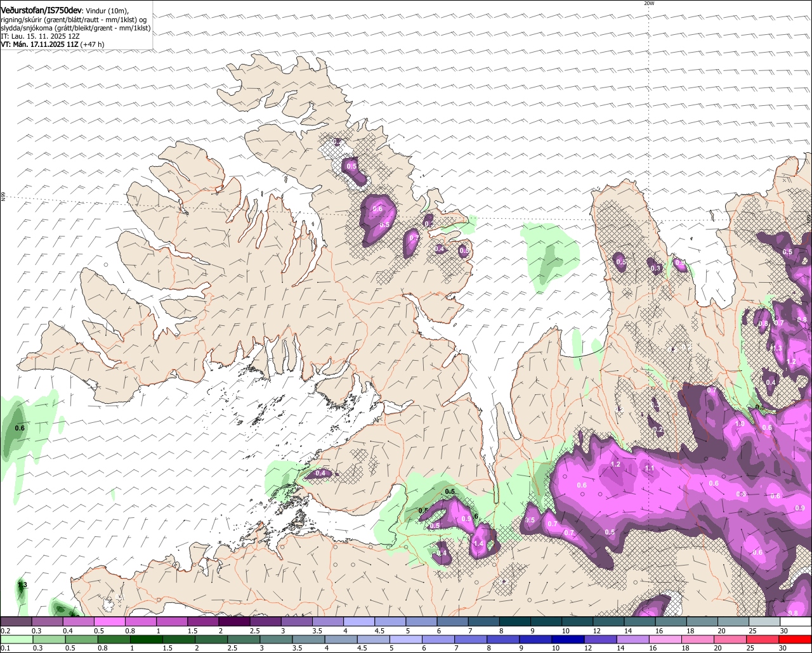Click the '1.0' snowfall value on the map
Screen dimensions: 812x653
[739, 424]
